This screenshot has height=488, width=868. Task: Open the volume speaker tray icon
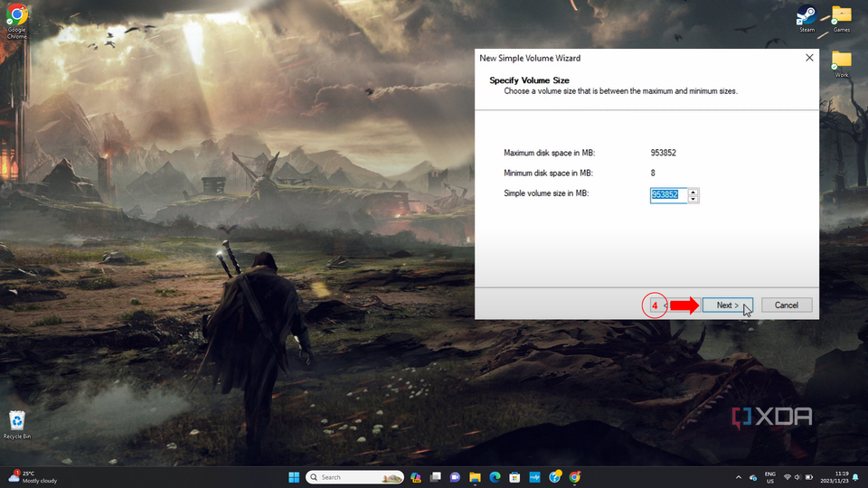[x=797, y=477]
